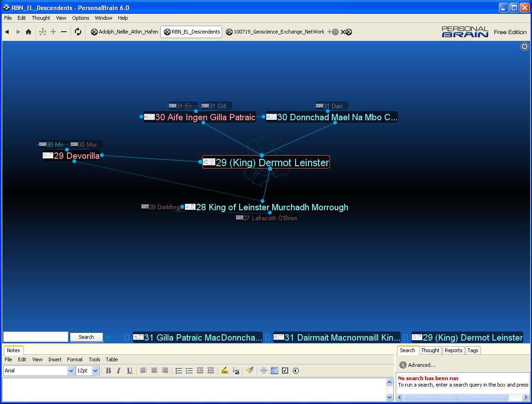Open the Help menu
Viewport: 532px width, 404px height.
click(123, 18)
